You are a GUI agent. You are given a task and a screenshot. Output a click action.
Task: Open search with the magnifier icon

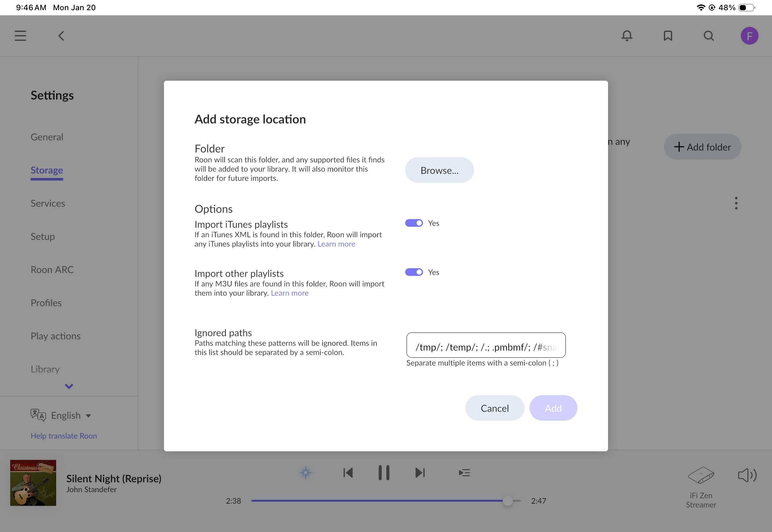click(x=709, y=36)
